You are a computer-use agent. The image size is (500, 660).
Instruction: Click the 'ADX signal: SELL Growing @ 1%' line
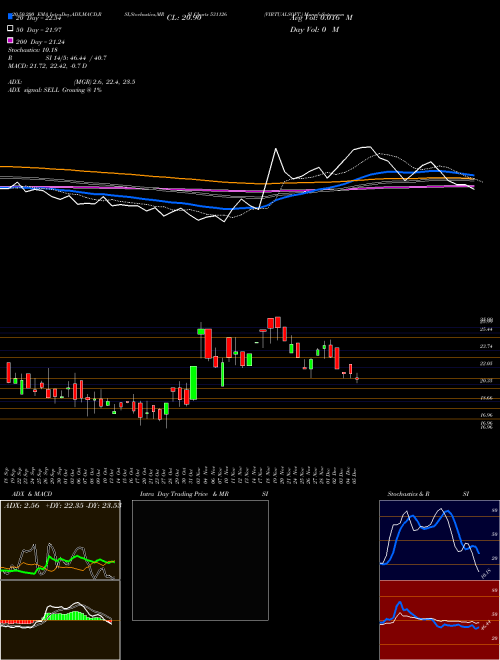pos(55,90)
